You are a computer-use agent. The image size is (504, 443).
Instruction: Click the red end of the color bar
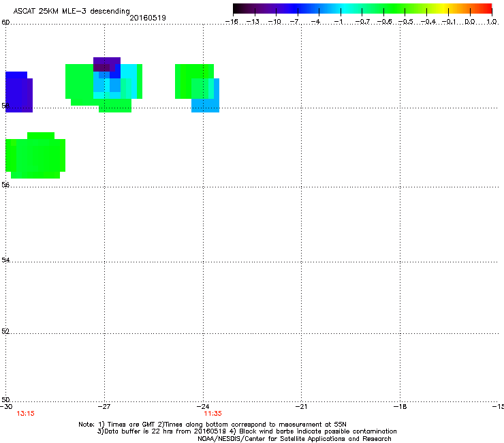click(486, 9)
